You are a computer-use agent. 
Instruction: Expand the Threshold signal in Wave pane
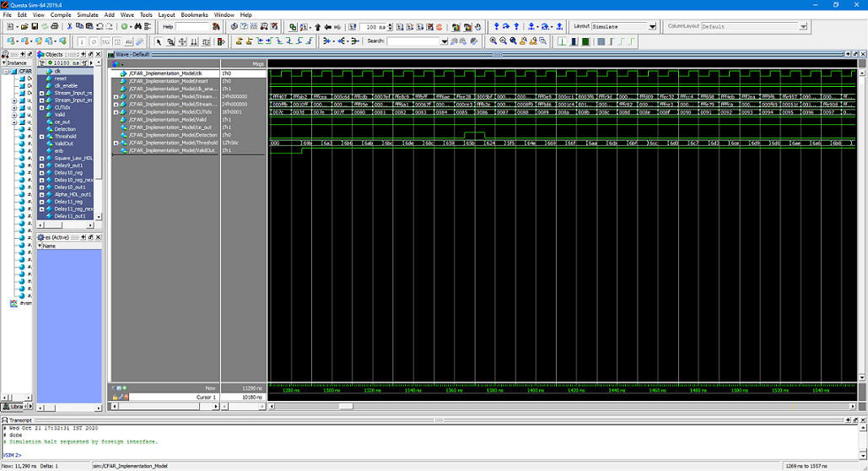tap(116, 143)
